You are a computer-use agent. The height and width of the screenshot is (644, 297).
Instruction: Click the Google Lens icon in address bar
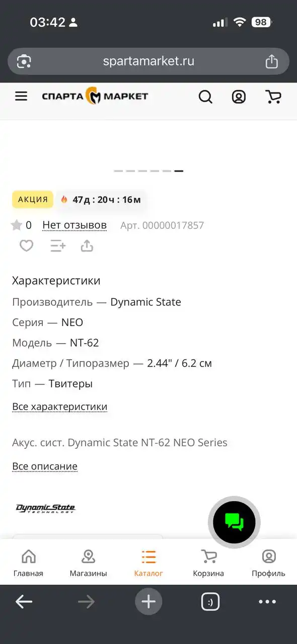[24, 61]
